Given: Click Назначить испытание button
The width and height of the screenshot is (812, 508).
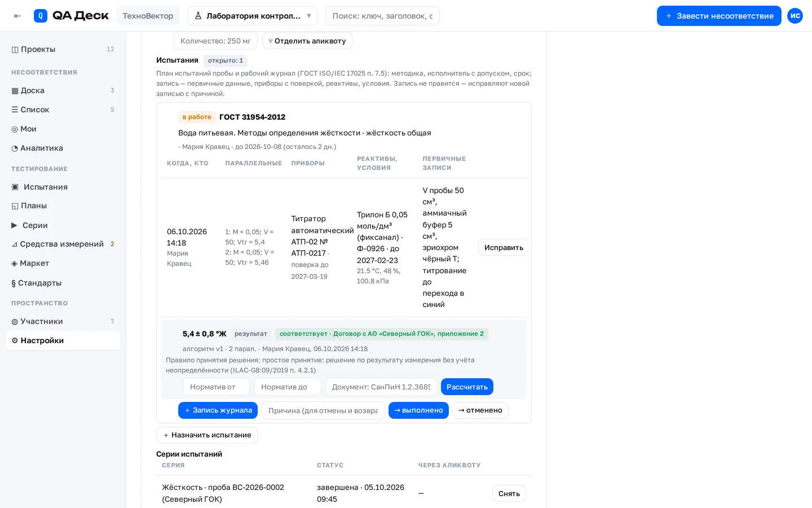Looking at the screenshot, I should click(207, 435).
